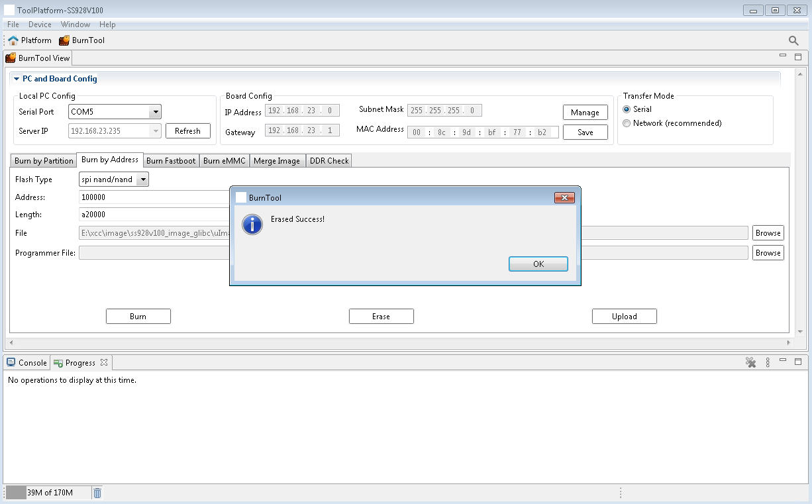Switch to the Burn eMMC tab
Image resolution: width=812 pixels, height=504 pixels.
[x=224, y=161]
